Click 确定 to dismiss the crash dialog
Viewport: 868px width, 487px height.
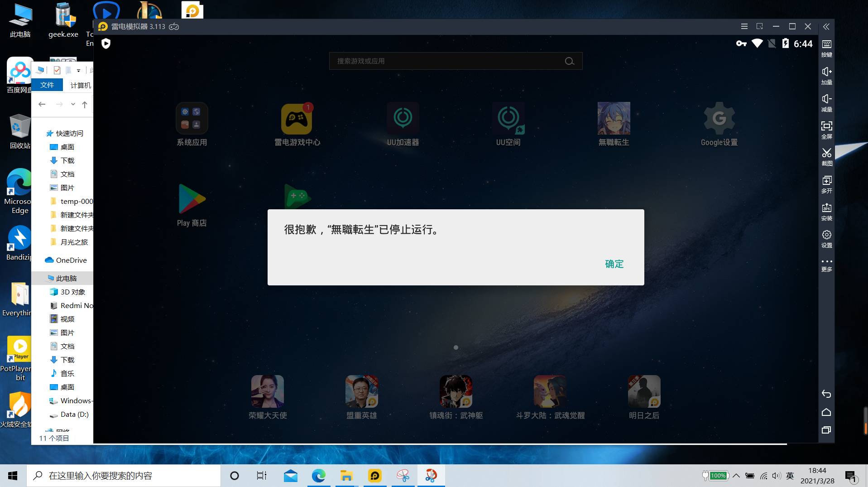(x=614, y=264)
